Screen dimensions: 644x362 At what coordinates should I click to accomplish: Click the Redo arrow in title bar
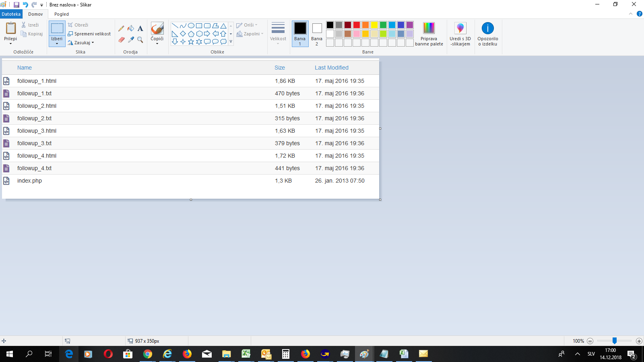(34, 5)
